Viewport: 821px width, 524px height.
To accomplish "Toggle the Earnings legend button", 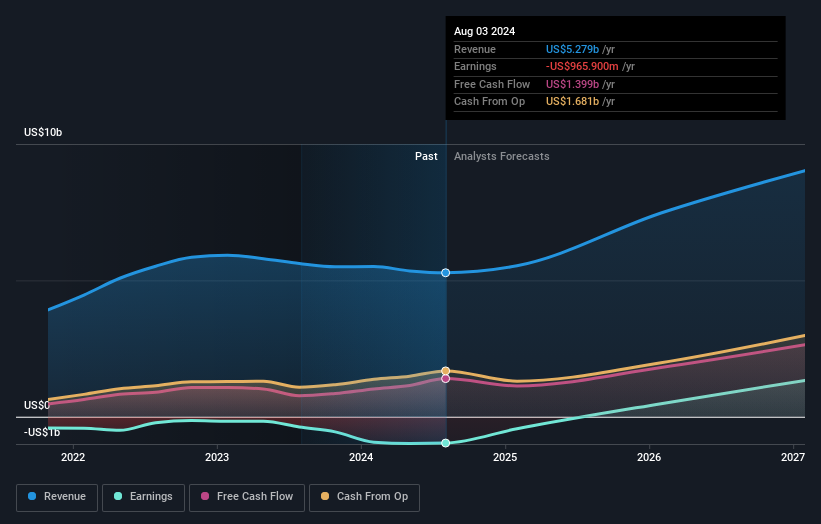I will (x=143, y=497).
